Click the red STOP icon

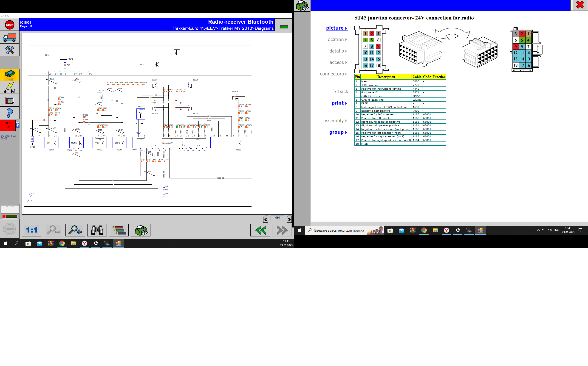(x=10, y=25)
